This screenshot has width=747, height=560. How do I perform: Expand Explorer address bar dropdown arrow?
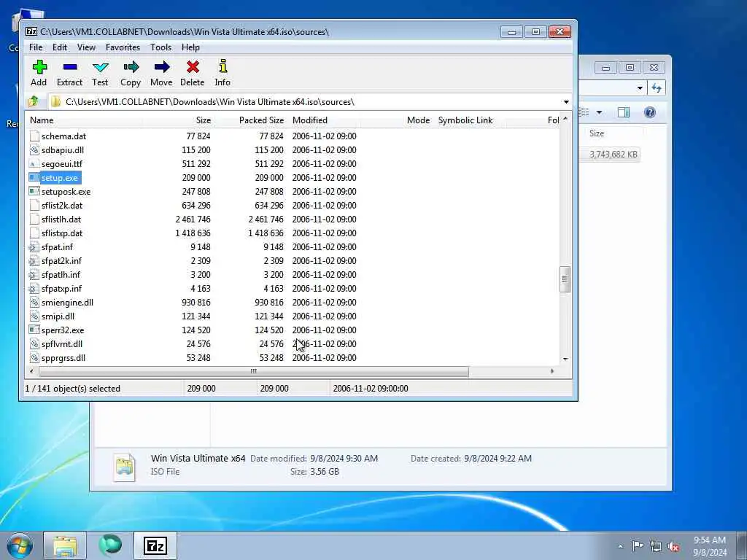(x=640, y=87)
